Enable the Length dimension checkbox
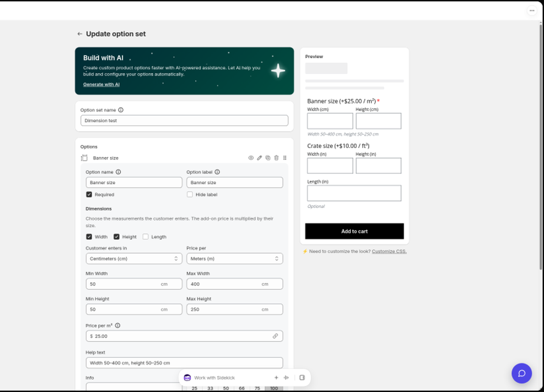This screenshot has width=544, height=392. (146, 237)
